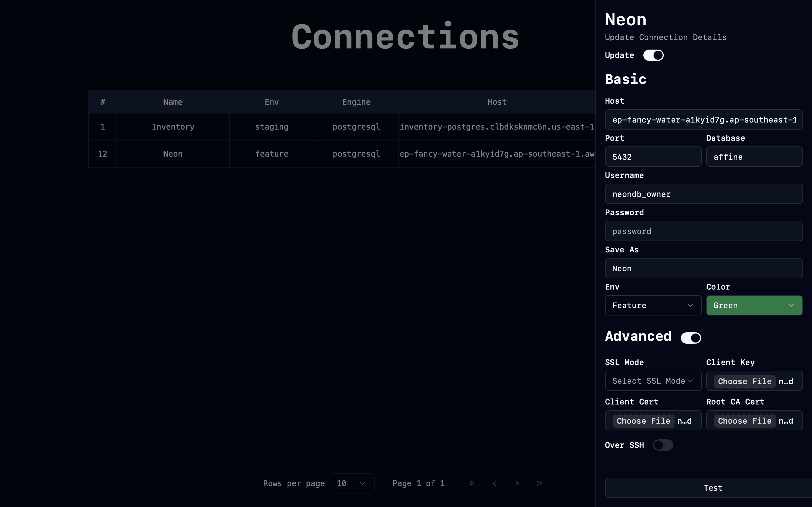Click previous page chevron icon

[x=494, y=483]
